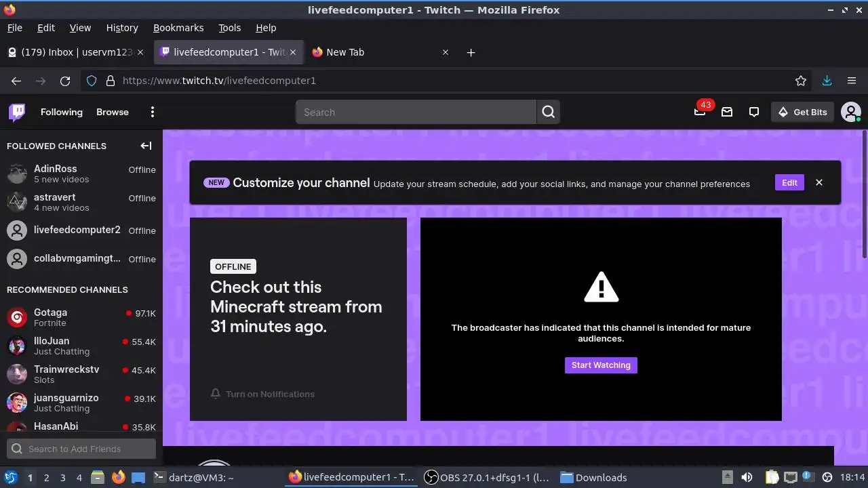Viewport: 868px width, 488px height.
Task: Open Gotaga Fortnite stream
Action: click(81, 317)
